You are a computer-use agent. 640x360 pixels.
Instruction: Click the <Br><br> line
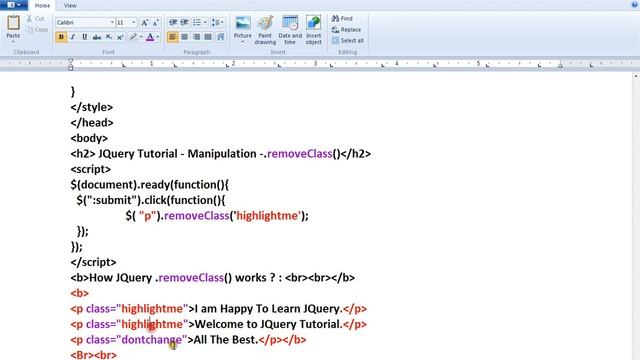(x=93, y=355)
